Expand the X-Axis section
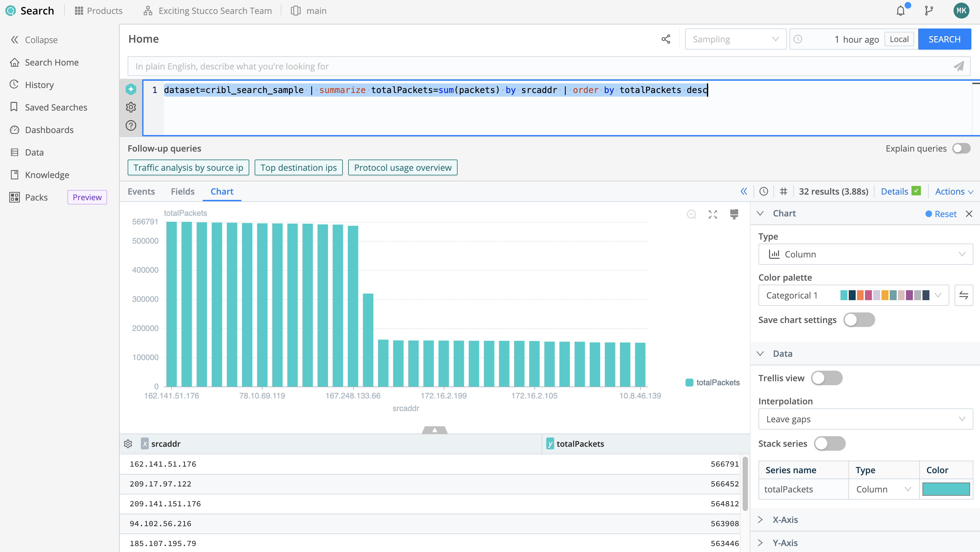This screenshot has width=980, height=552. tap(785, 520)
